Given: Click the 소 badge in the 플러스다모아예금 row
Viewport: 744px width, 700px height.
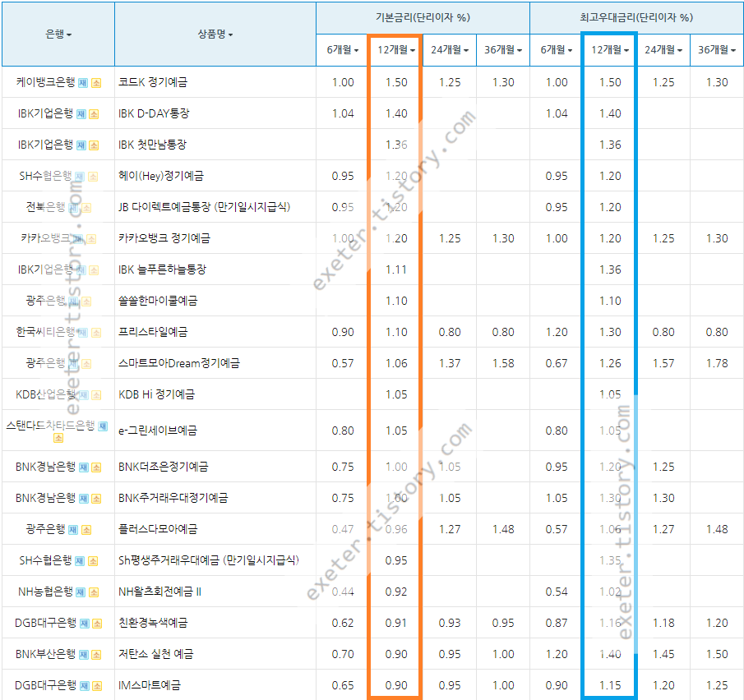Looking at the screenshot, I should (x=85, y=530).
